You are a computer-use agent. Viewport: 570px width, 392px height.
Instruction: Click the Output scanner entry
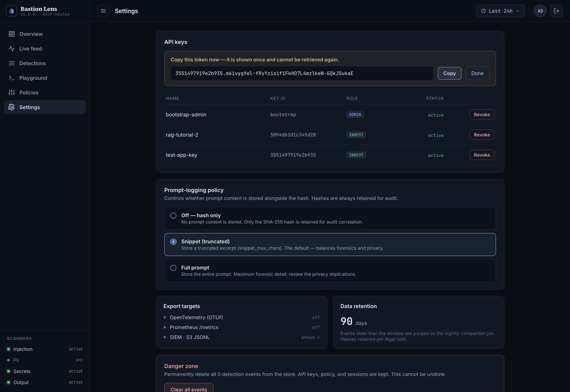coord(45,382)
